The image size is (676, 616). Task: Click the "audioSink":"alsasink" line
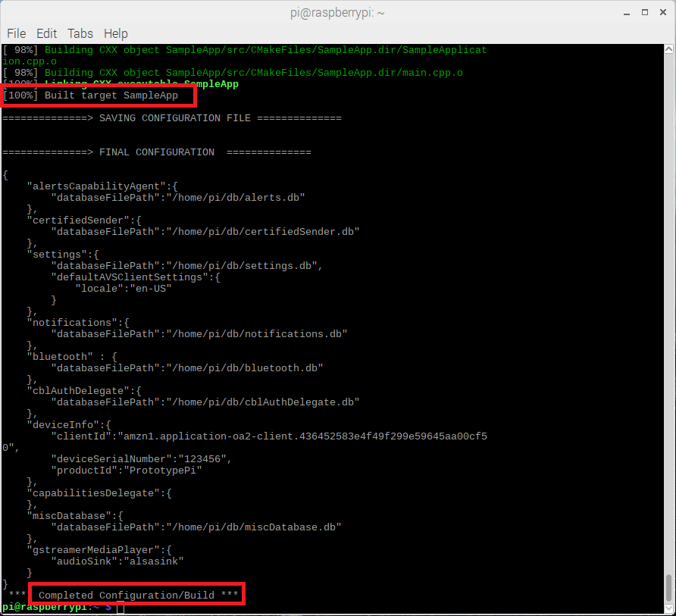[117, 561]
